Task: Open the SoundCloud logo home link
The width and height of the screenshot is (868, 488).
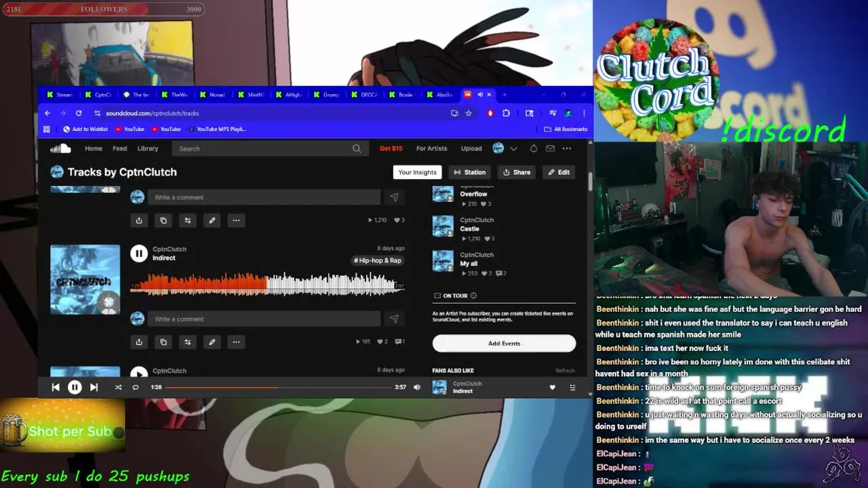Action: point(60,148)
